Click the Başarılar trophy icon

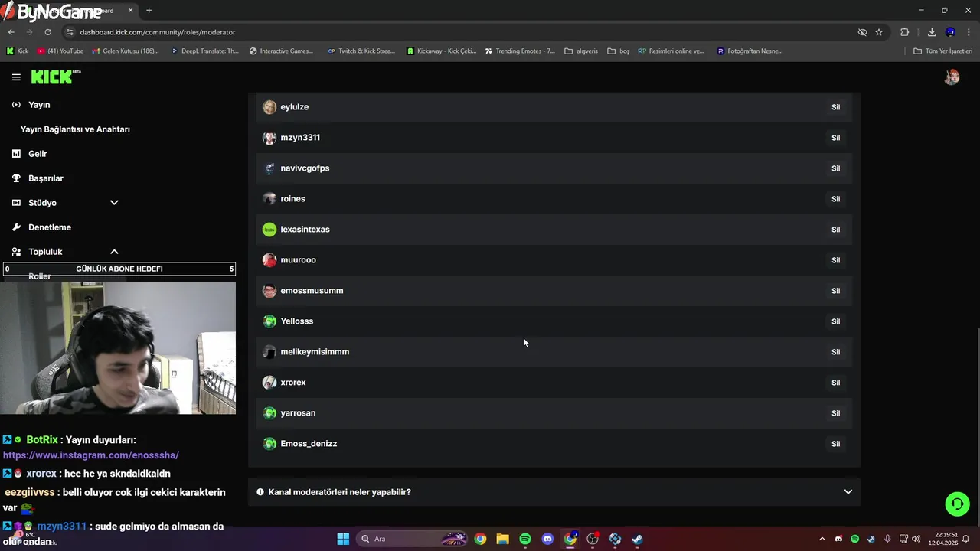pos(16,178)
